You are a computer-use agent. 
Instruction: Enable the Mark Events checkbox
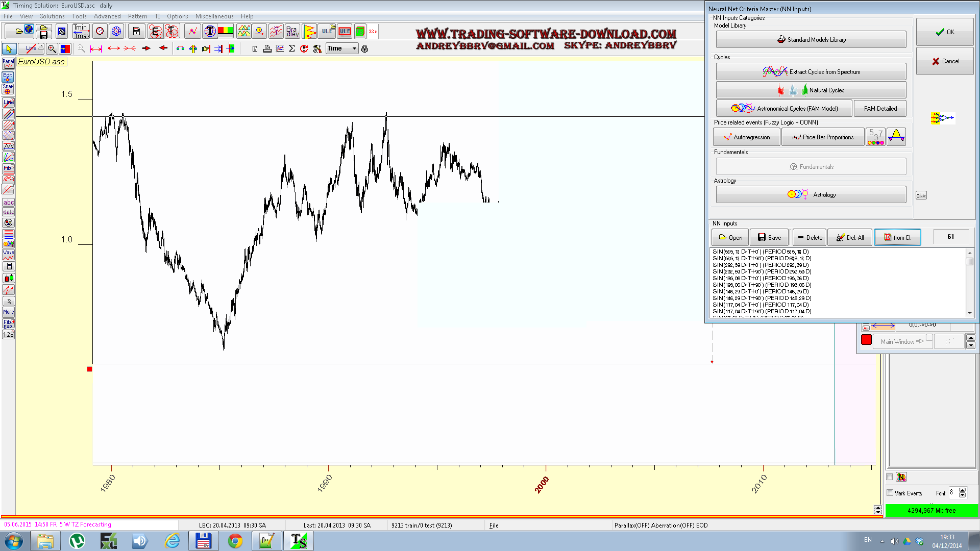(x=890, y=493)
